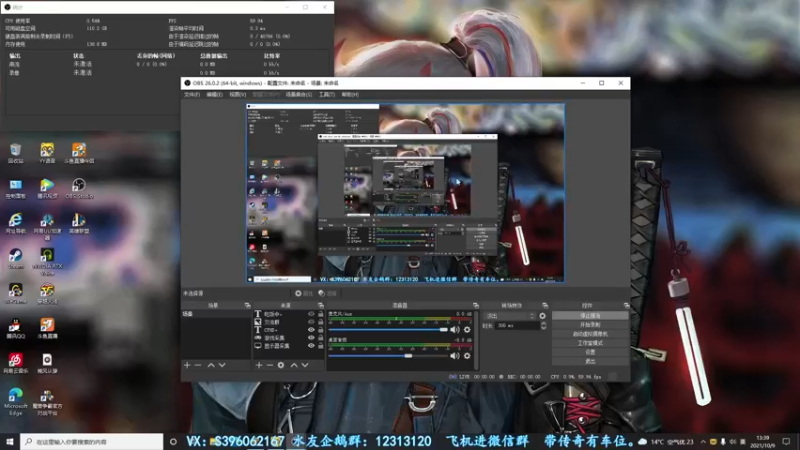
Task: Open the 英雄联盟 desktop shortcut
Action: tap(79, 223)
